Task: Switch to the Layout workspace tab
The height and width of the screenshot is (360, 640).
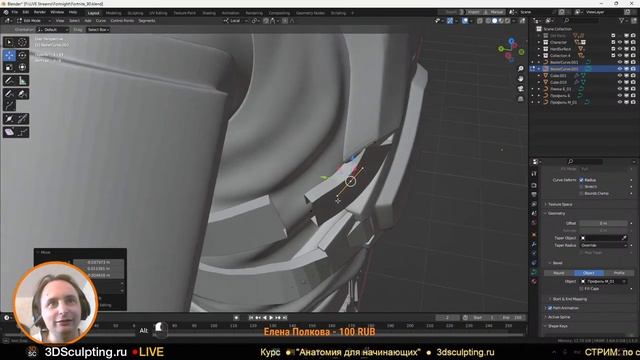Action: (x=93, y=13)
